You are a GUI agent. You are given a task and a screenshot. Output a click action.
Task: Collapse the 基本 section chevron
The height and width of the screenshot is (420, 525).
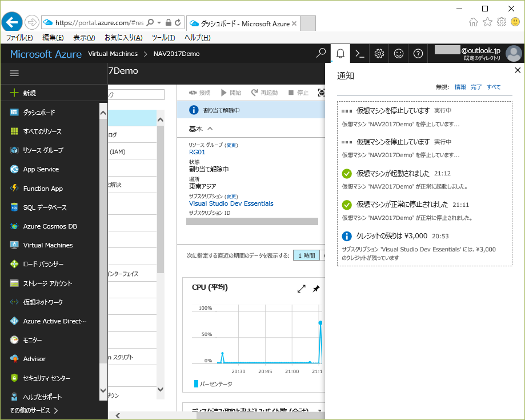210,129
